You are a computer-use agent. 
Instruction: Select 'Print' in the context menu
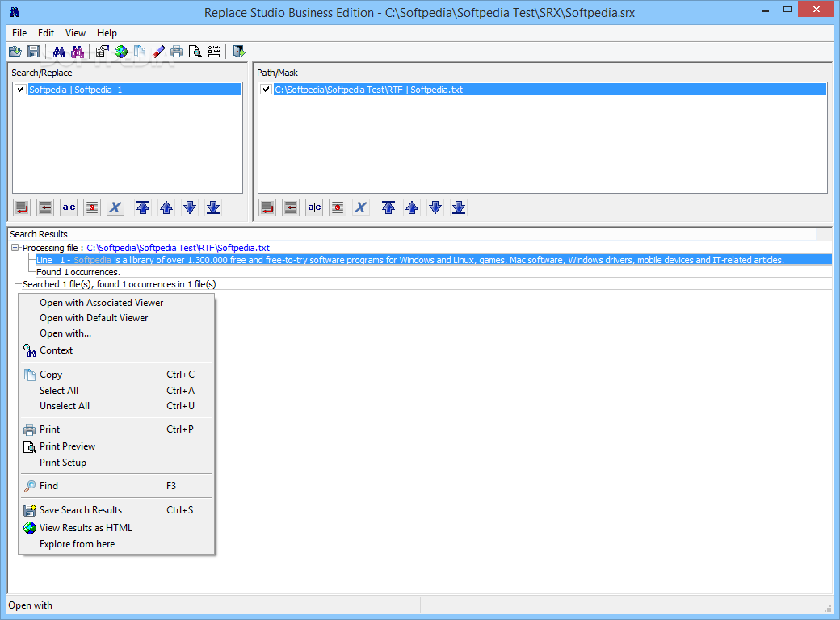[116, 429]
